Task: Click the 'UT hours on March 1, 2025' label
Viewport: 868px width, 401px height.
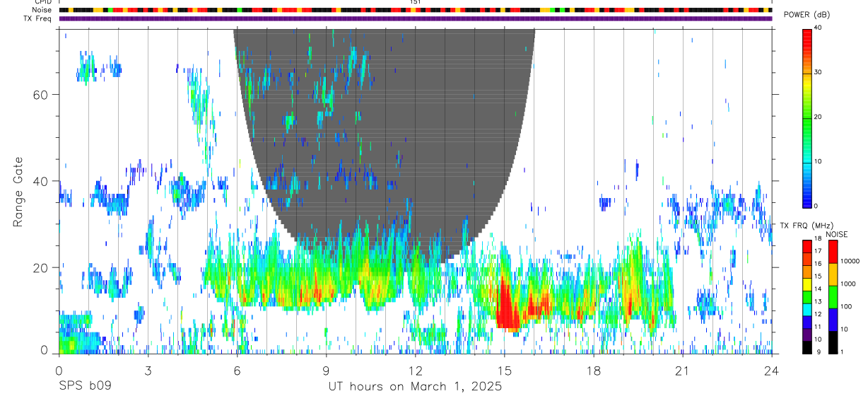Action: [x=415, y=387]
